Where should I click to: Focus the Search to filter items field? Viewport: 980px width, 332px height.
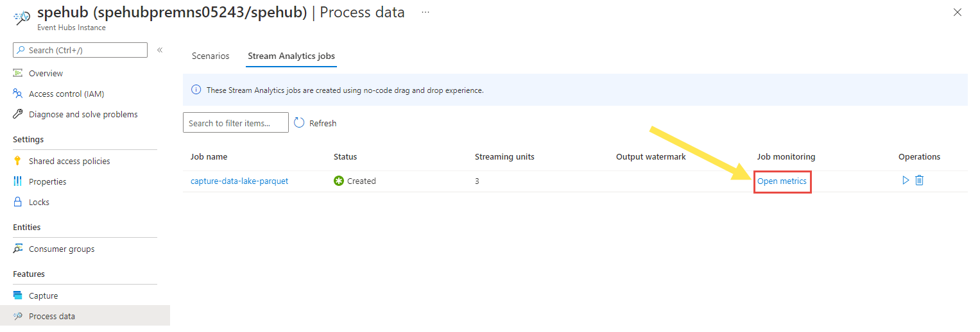coord(236,123)
